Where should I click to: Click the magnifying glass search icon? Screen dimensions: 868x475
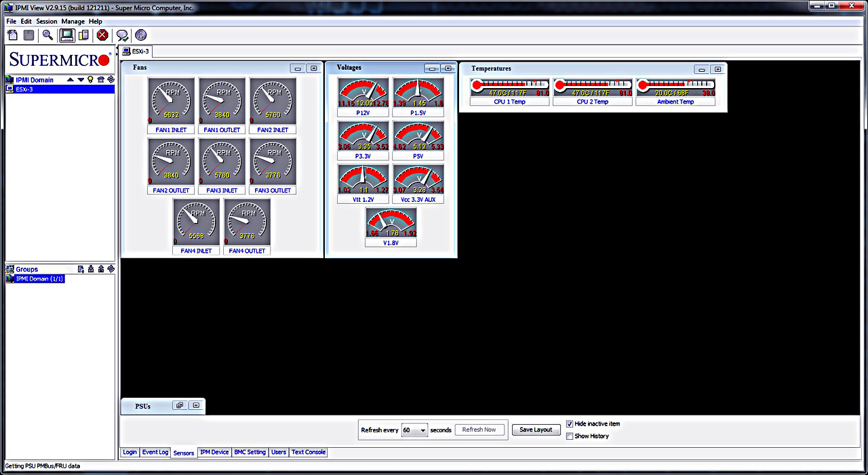(47, 35)
